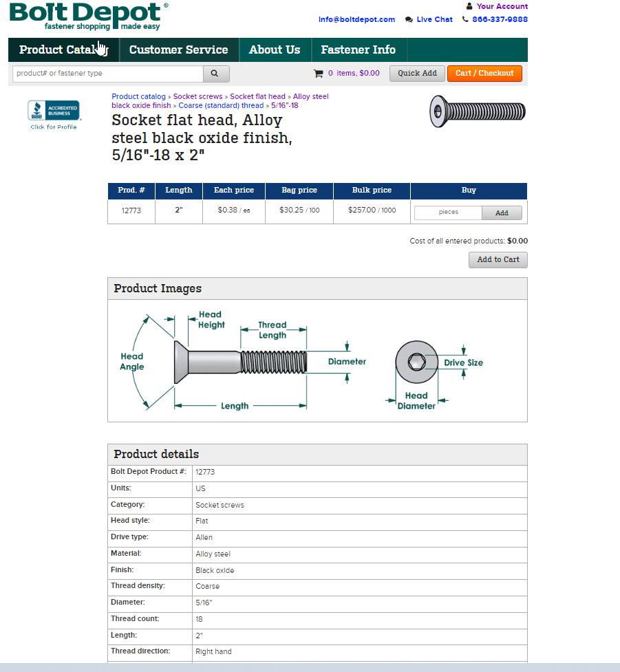Open the Fastener Info menu

[x=359, y=50]
